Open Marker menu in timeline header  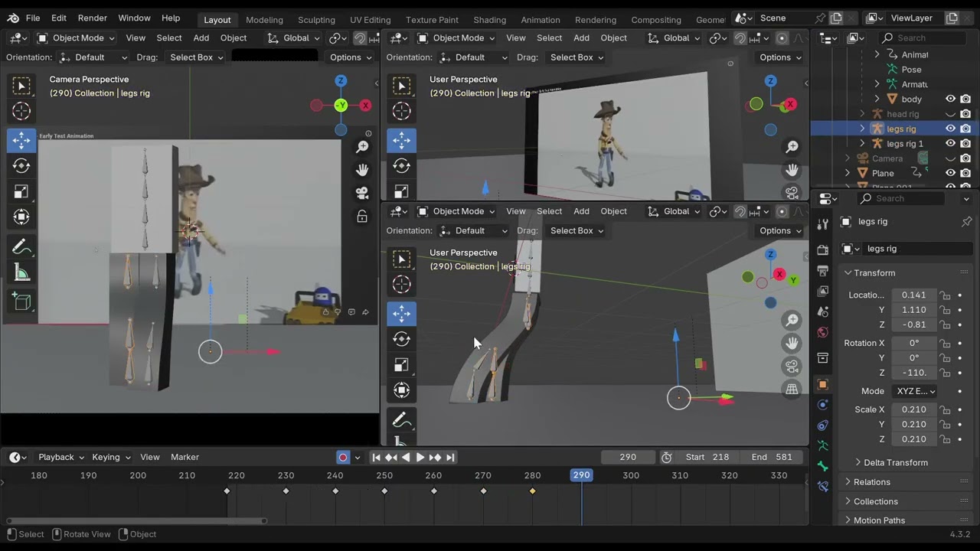[185, 458]
